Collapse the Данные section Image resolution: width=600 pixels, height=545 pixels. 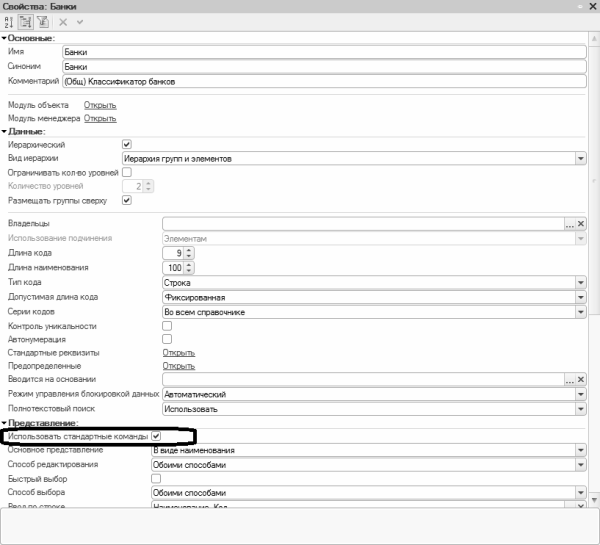pos(4,131)
